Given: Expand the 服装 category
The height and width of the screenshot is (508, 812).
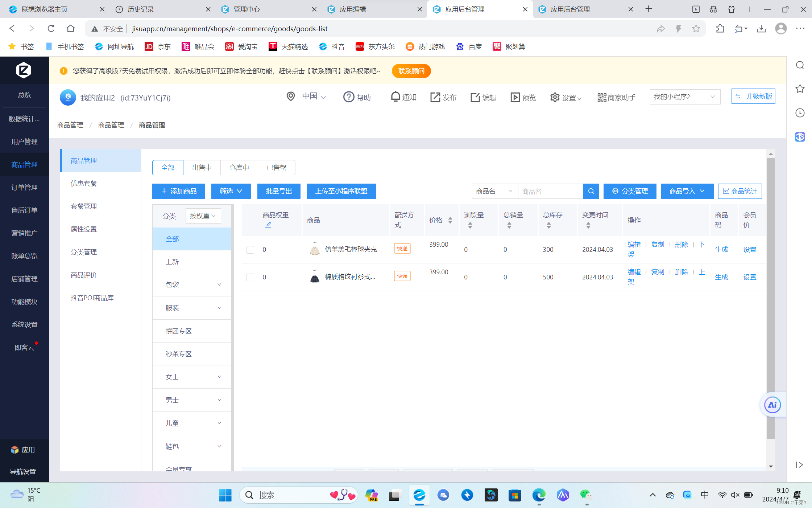Looking at the screenshot, I should [x=219, y=308].
